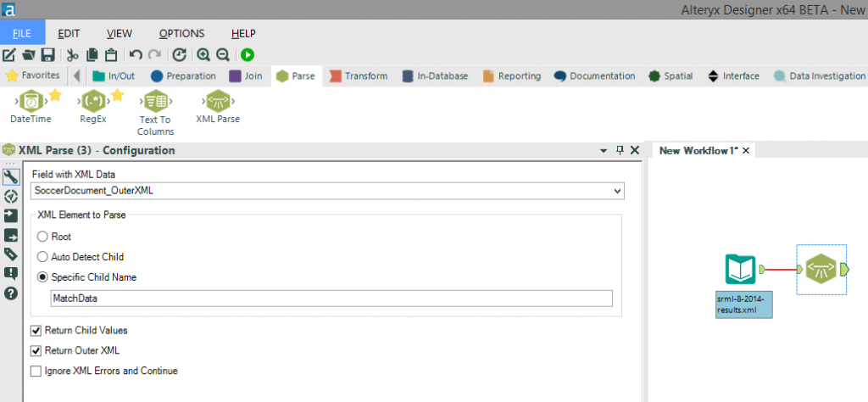Image resolution: width=868 pixels, height=402 pixels.
Task: Select the Text To Columns tool
Action: click(x=156, y=113)
